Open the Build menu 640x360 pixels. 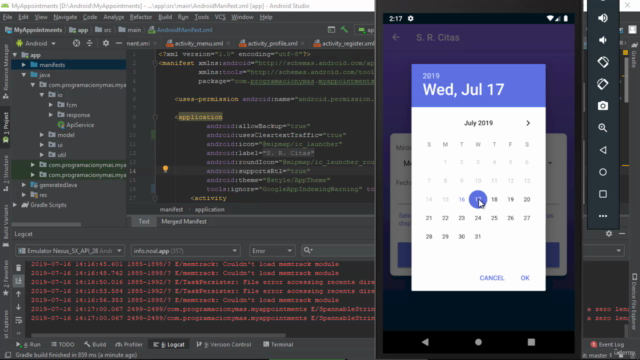coord(165,17)
